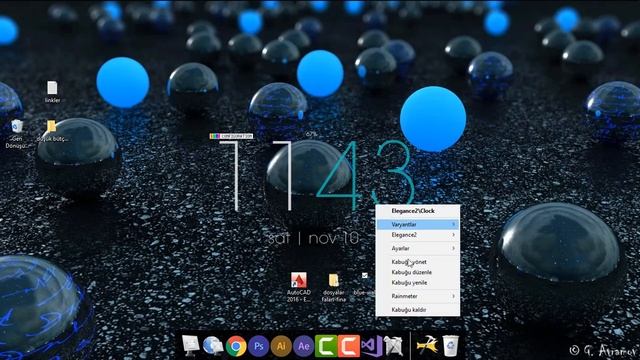Choose Kabuğu yönet in the context menu

(418, 262)
